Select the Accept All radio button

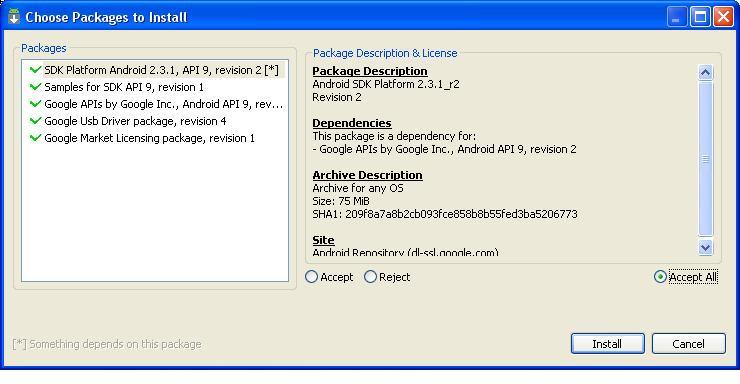[x=660, y=277]
